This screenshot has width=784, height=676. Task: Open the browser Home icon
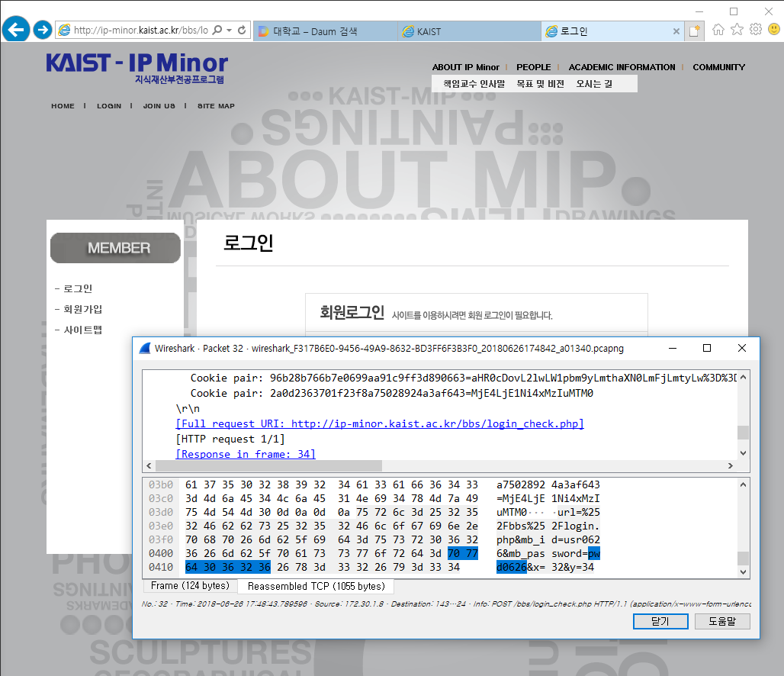tap(718, 30)
